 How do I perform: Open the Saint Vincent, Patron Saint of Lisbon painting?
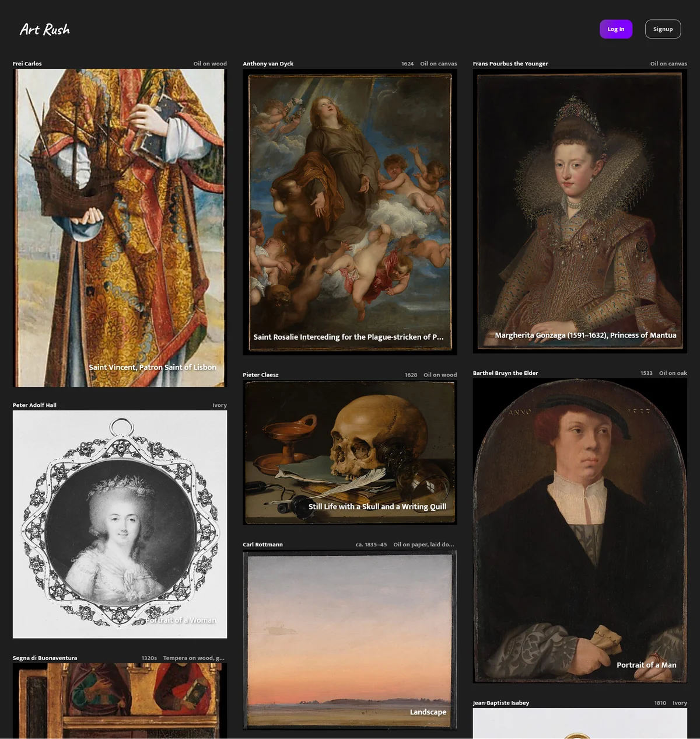(x=120, y=228)
